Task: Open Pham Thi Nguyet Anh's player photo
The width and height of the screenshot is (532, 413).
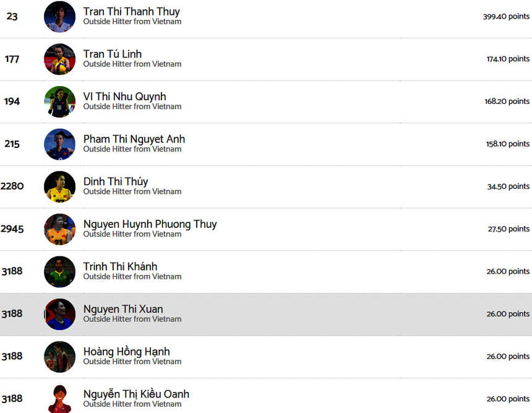Action: pyautogui.click(x=59, y=144)
